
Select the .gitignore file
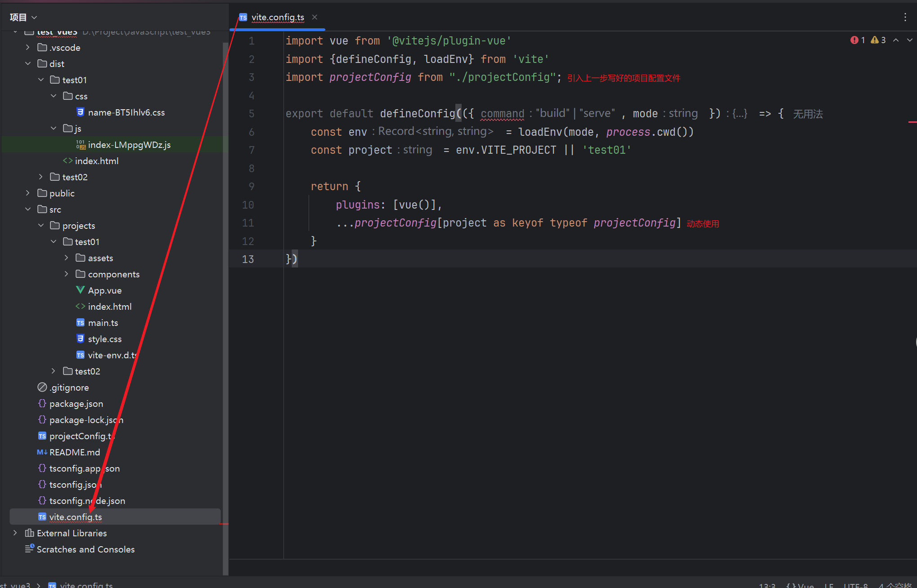tap(69, 388)
